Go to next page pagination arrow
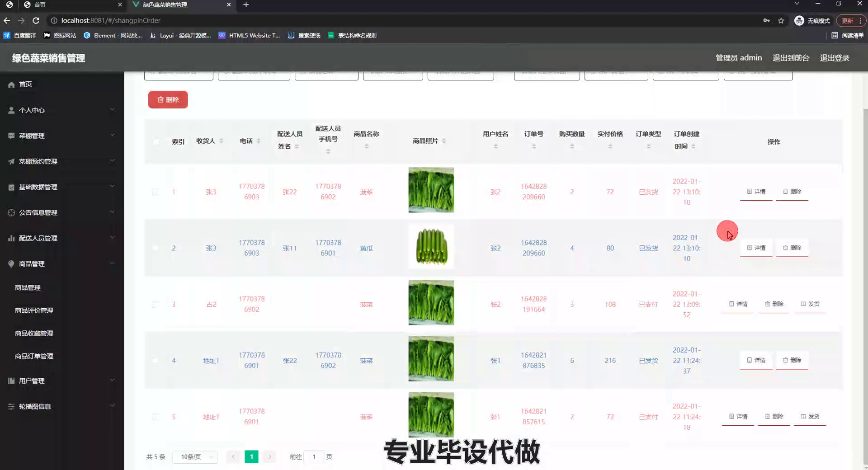 click(270, 457)
